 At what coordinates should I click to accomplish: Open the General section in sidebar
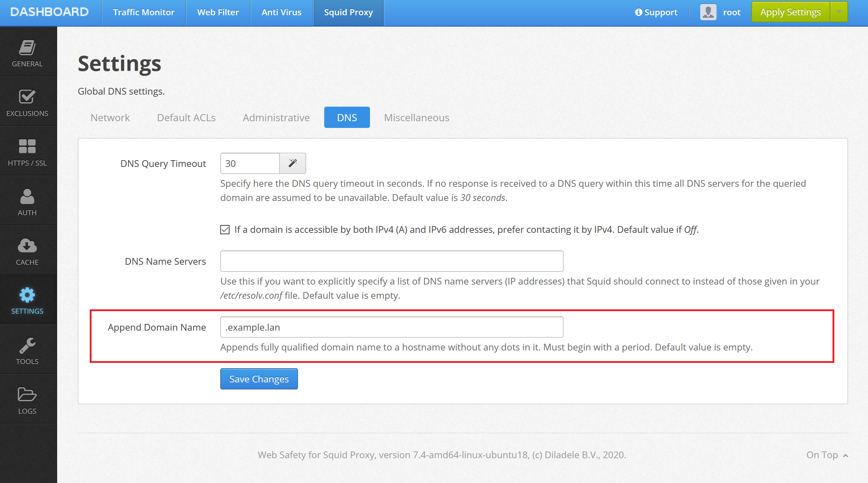[27, 53]
